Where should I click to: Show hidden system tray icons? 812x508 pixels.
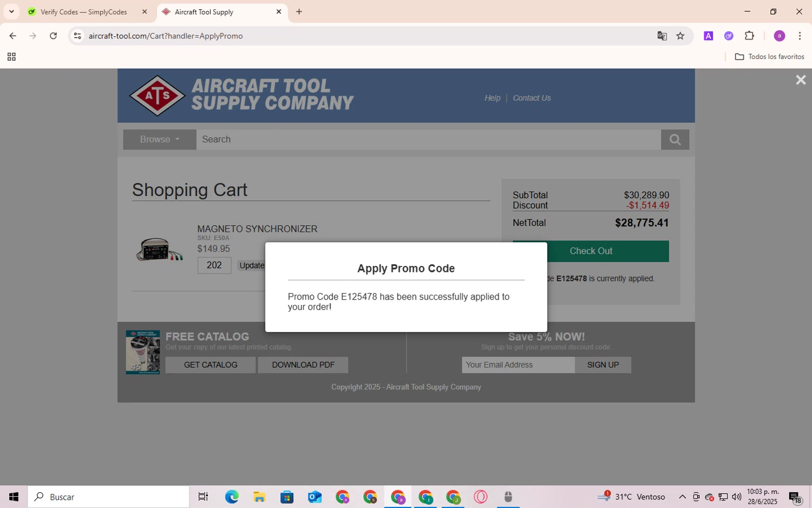point(682,497)
